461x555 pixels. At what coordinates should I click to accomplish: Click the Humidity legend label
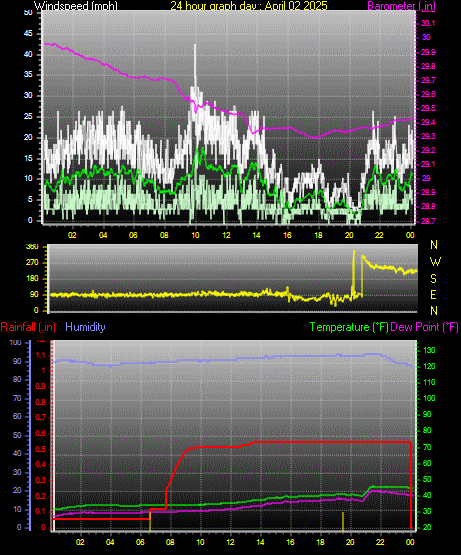point(85,327)
